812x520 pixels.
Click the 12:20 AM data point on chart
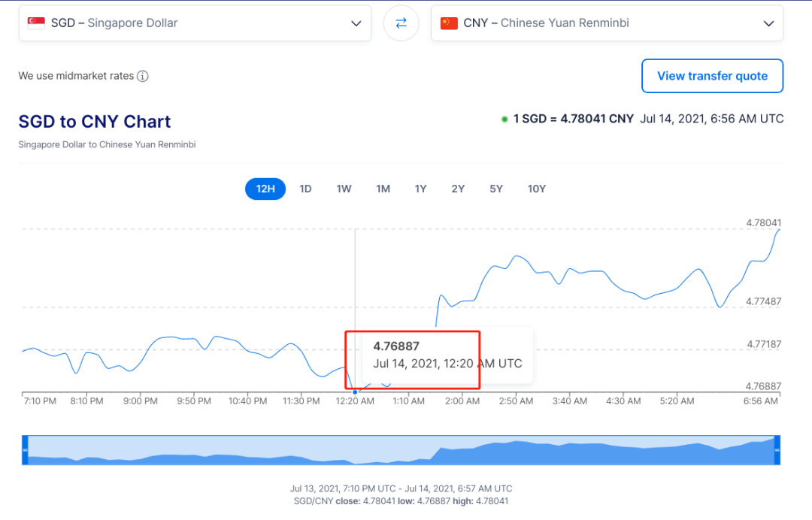point(355,392)
